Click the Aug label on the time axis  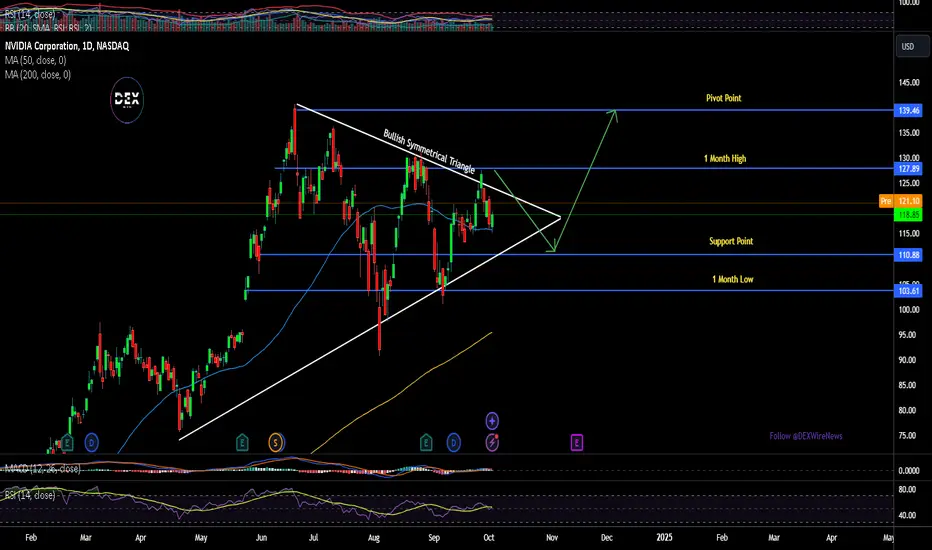click(373, 538)
